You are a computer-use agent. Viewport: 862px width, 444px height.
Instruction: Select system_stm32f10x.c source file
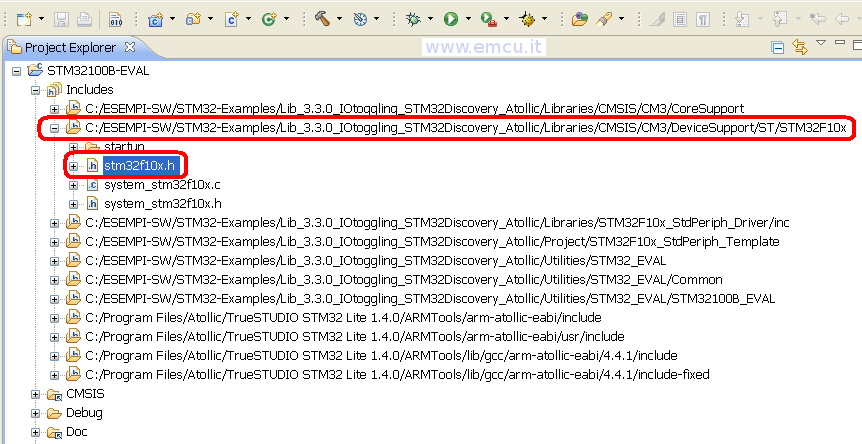(162, 185)
